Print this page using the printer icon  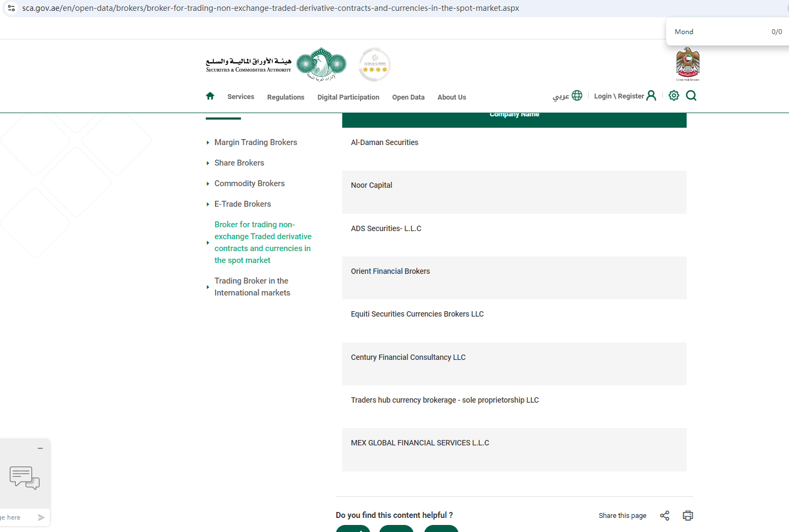coord(688,516)
